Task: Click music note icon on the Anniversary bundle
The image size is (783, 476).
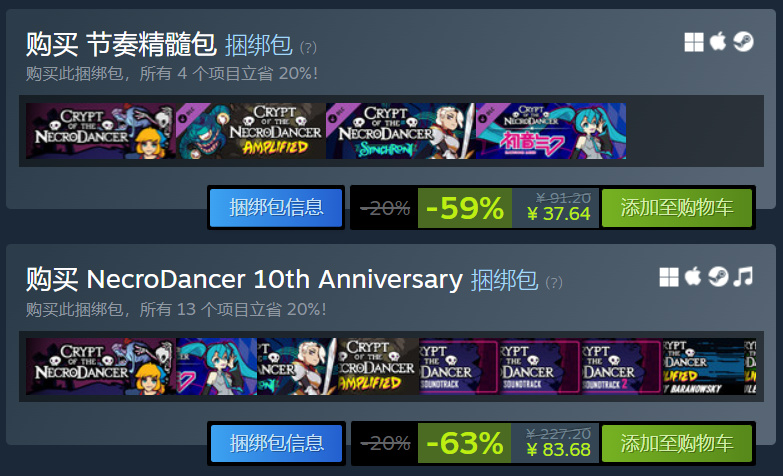Action: [x=743, y=277]
